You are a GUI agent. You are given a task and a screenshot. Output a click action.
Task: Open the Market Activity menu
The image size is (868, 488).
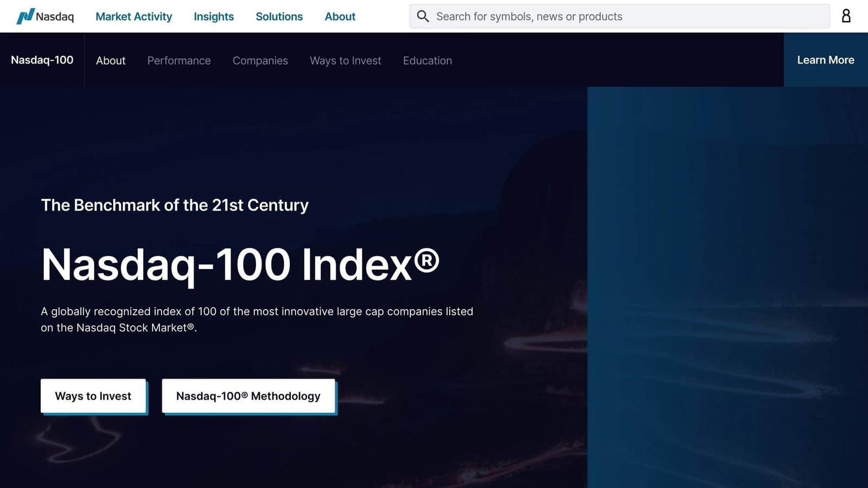coord(133,16)
